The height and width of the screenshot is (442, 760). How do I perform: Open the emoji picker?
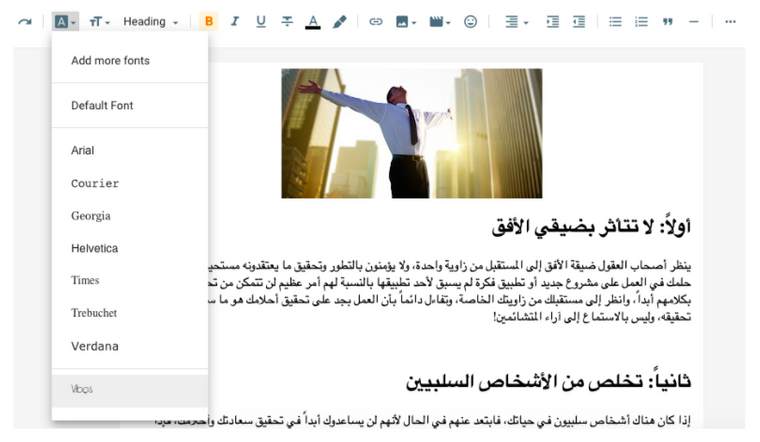coord(471,21)
